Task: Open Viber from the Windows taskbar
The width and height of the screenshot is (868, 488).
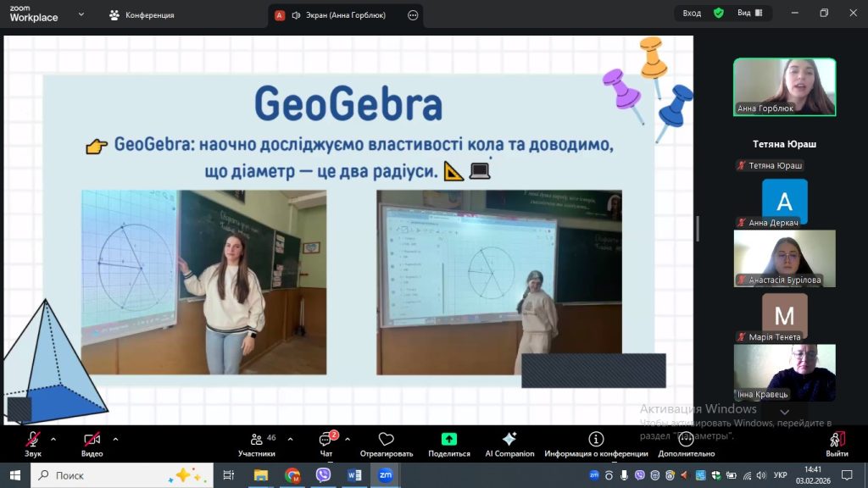Action: point(323,475)
